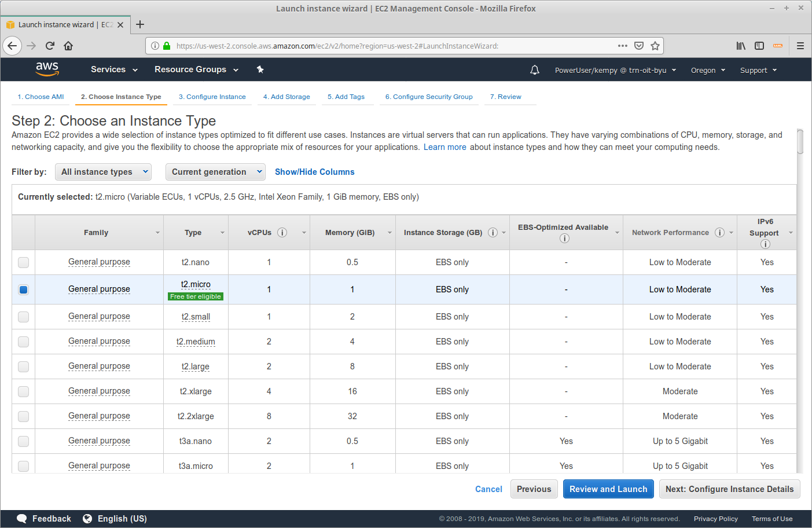812x528 pixels.
Task: Open the page actions three-dots menu
Action: coord(623,46)
